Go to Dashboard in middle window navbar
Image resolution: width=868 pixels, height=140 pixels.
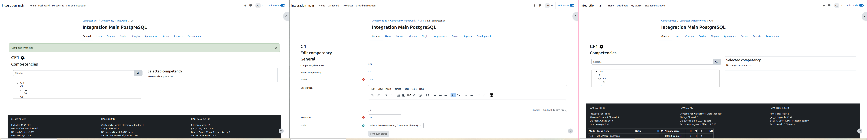pyautogui.click(x=333, y=5)
